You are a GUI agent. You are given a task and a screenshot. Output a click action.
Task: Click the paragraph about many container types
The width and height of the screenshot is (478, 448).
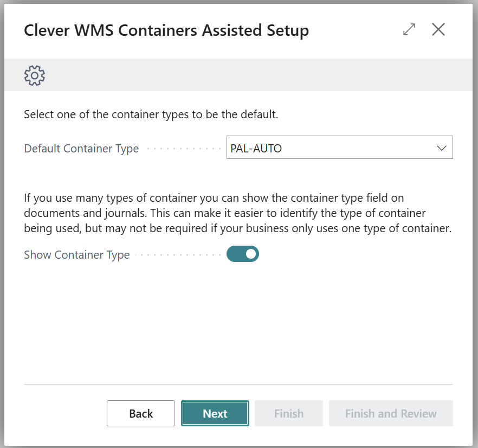[237, 213]
